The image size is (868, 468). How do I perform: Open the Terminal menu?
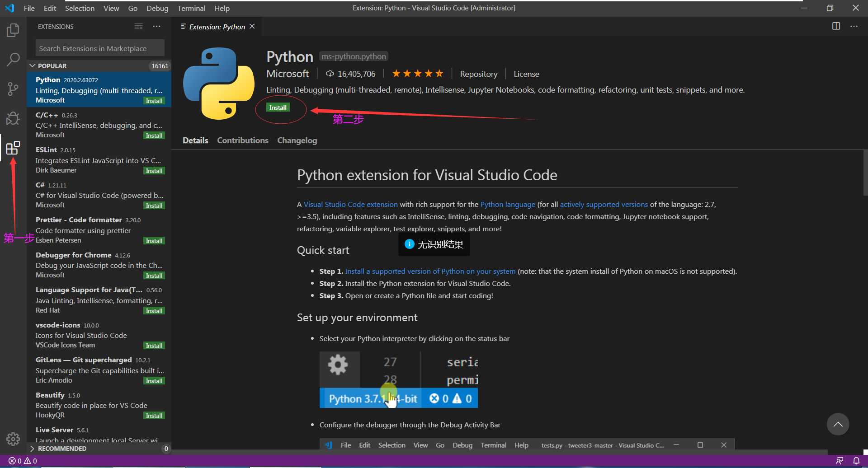(x=191, y=8)
